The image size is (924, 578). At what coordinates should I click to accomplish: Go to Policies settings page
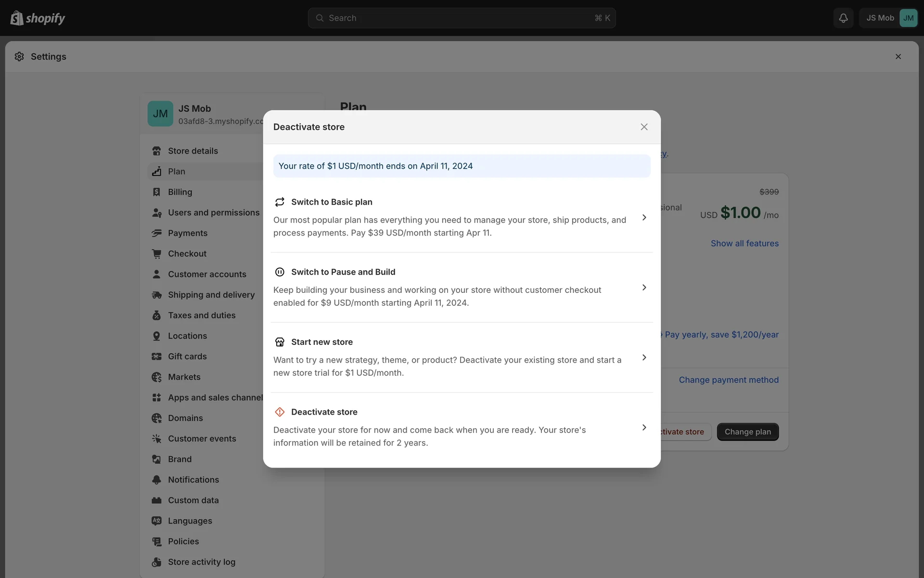(x=183, y=541)
